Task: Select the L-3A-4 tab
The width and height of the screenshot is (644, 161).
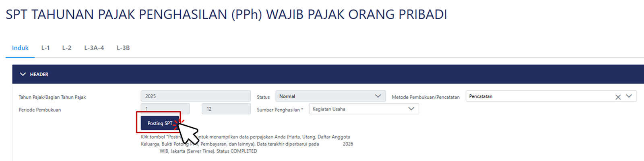Action: coord(94,48)
